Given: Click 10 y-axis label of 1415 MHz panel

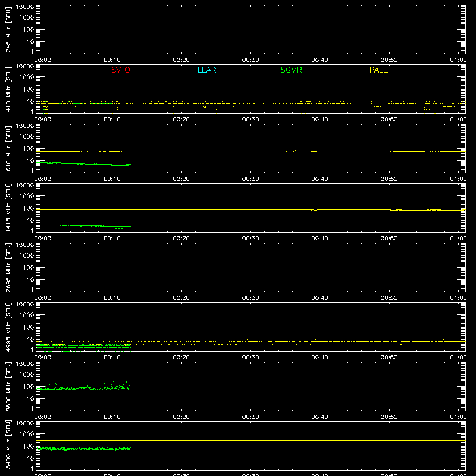Looking at the screenshot, I should (30, 220).
